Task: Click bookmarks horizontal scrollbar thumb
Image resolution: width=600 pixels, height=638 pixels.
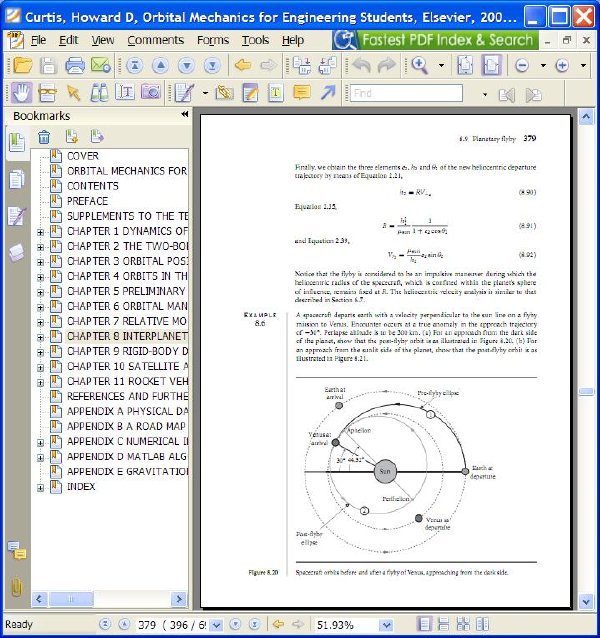Action: [70, 599]
